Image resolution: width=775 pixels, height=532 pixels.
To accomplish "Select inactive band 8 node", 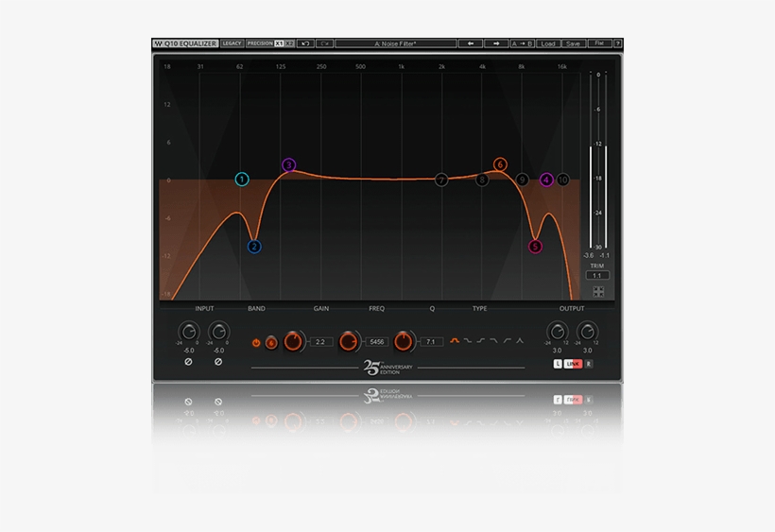I will click(482, 180).
